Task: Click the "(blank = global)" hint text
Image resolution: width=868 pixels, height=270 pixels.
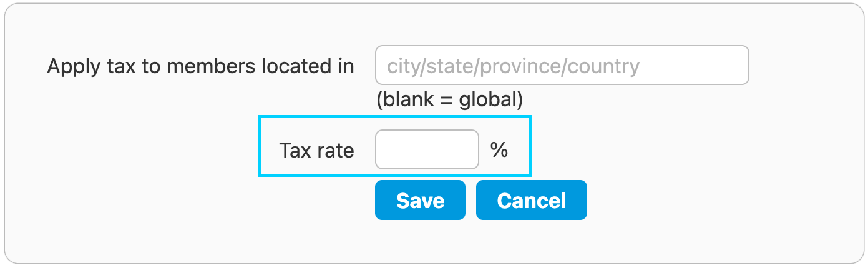Action: pos(449,99)
